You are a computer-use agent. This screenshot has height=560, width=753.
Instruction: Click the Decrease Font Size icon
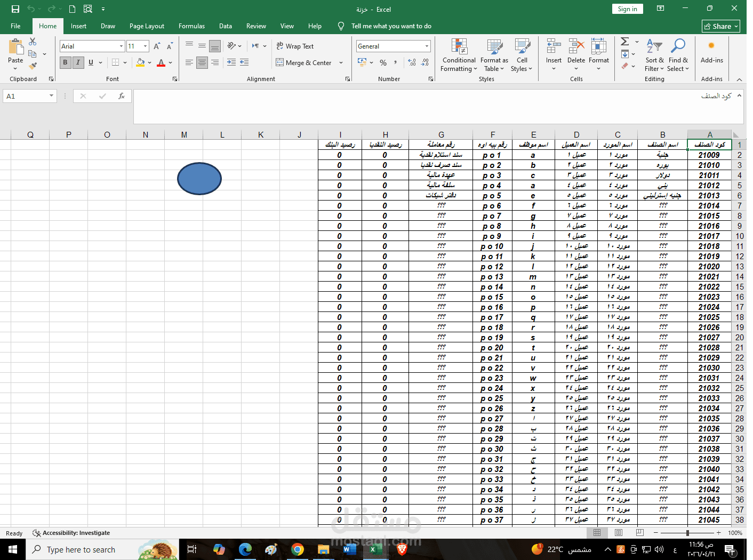(x=170, y=46)
